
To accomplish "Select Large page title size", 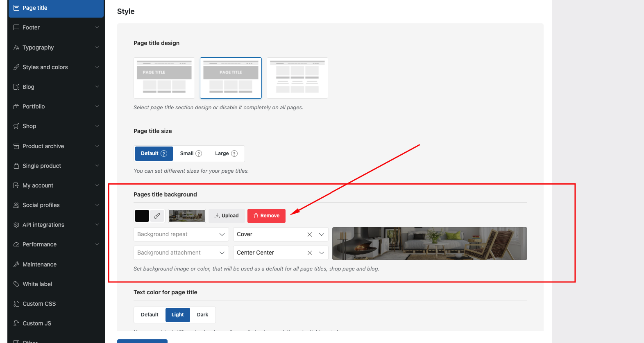I will (x=226, y=153).
